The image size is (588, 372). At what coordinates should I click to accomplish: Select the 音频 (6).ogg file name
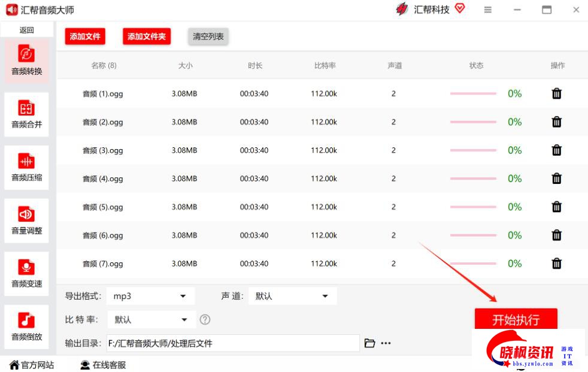(x=103, y=235)
